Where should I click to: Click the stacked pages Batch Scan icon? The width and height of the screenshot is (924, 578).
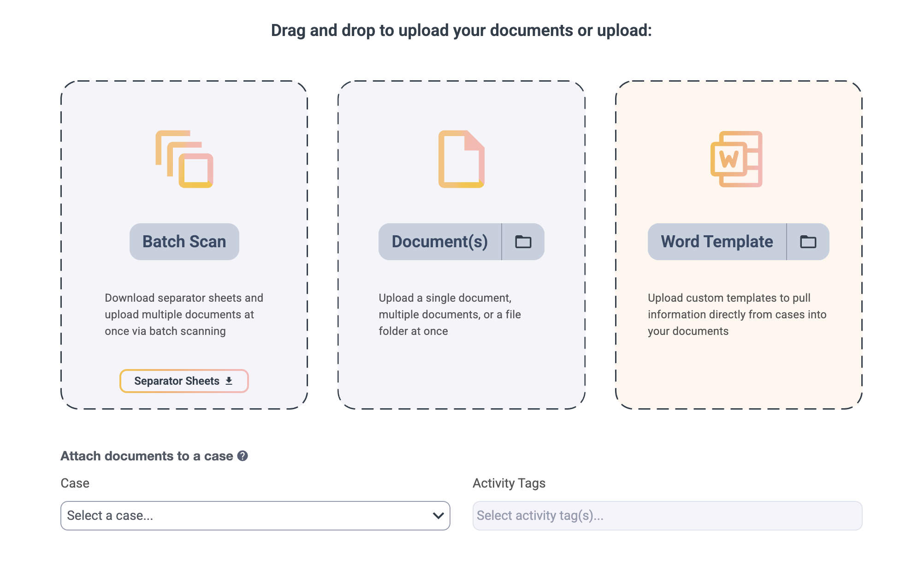(x=184, y=159)
